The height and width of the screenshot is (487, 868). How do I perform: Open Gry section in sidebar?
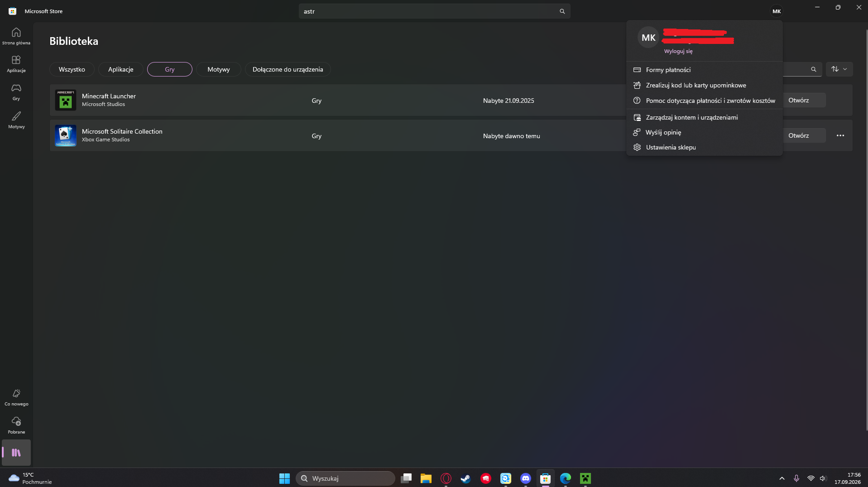pyautogui.click(x=16, y=92)
